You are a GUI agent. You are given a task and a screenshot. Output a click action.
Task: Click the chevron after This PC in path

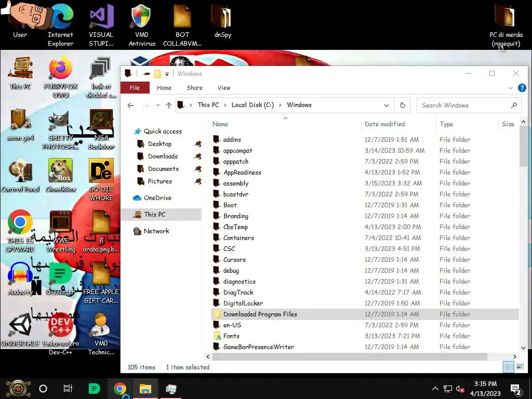pyautogui.click(x=225, y=105)
